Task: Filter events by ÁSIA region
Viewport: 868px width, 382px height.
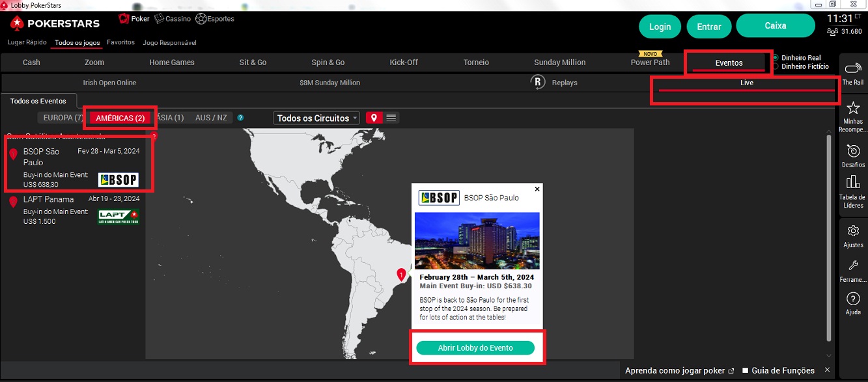Action: pyautogui.click(x=171, y=118)
